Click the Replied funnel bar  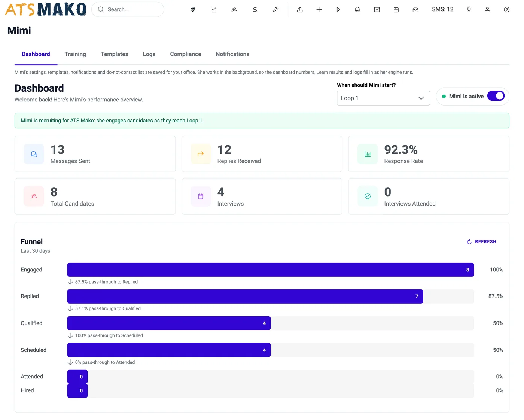[245, 296]
